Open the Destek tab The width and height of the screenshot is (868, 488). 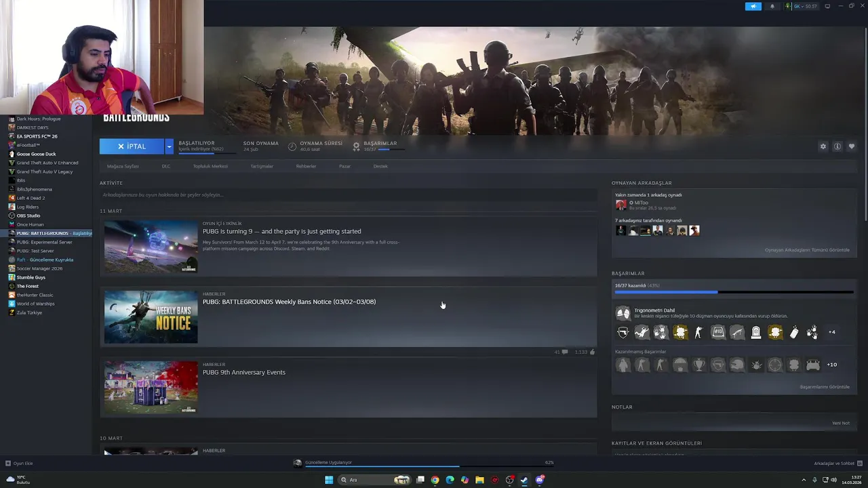tap(380, 166)
